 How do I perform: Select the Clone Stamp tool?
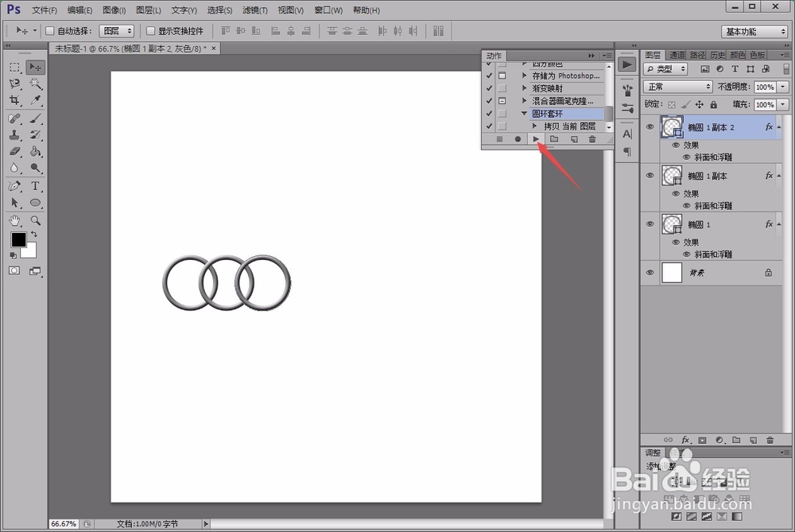(14, 135)
